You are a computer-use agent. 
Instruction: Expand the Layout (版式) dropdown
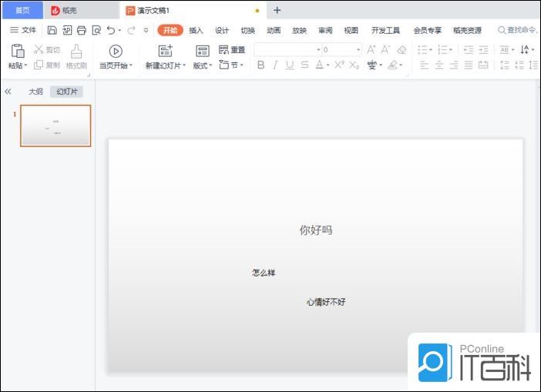(x=203, y=65)
